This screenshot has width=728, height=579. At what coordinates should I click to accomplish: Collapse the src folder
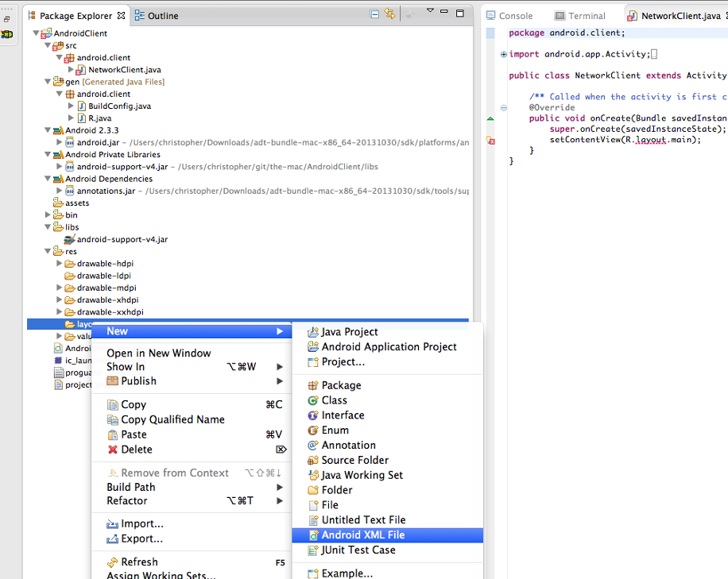tap(48, 45)
